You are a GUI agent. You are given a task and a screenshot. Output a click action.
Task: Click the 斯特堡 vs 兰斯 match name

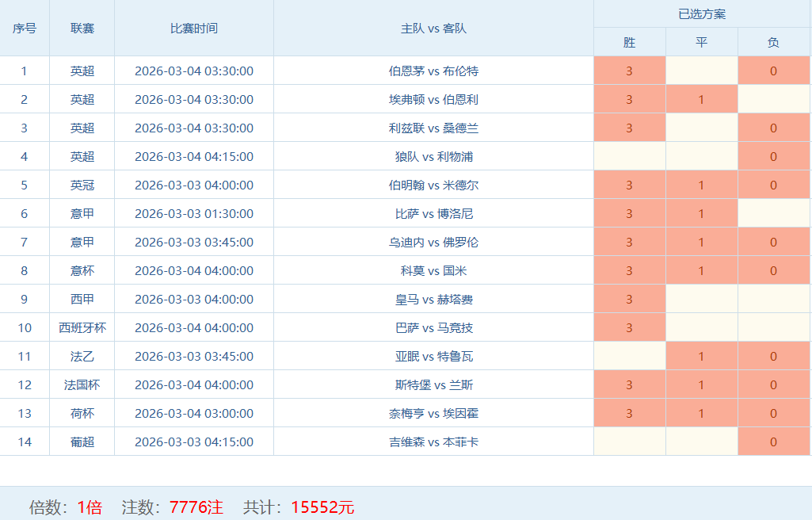click(x=433, y=385)
